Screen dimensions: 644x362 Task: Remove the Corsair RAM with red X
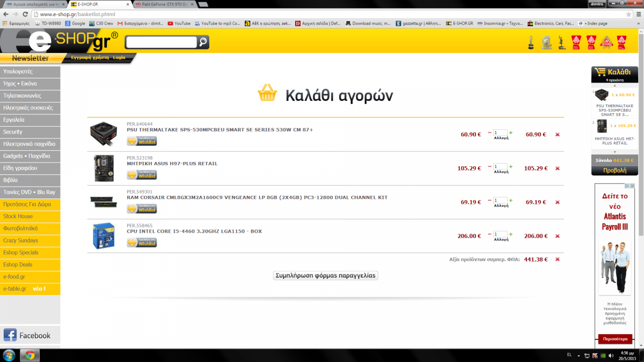coord(557,202)
